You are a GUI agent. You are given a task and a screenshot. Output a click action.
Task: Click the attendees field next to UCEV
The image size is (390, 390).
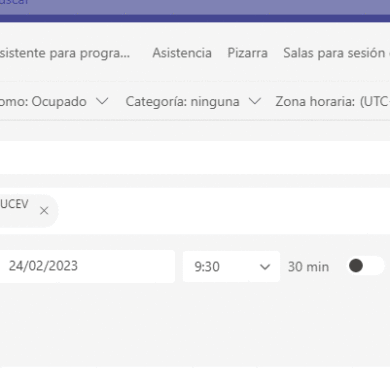click(223, 211)
